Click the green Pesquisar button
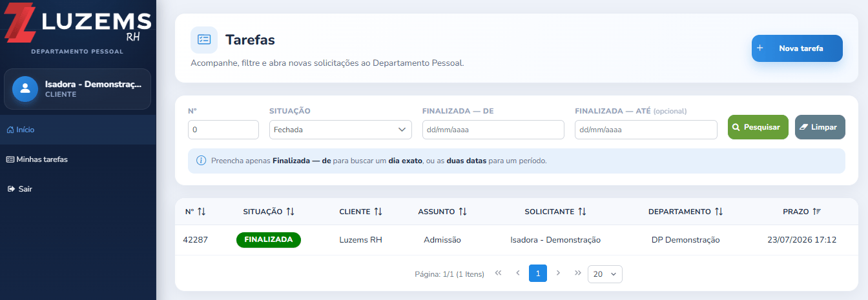This screenshot has height=300, width=868. [758, 127]
